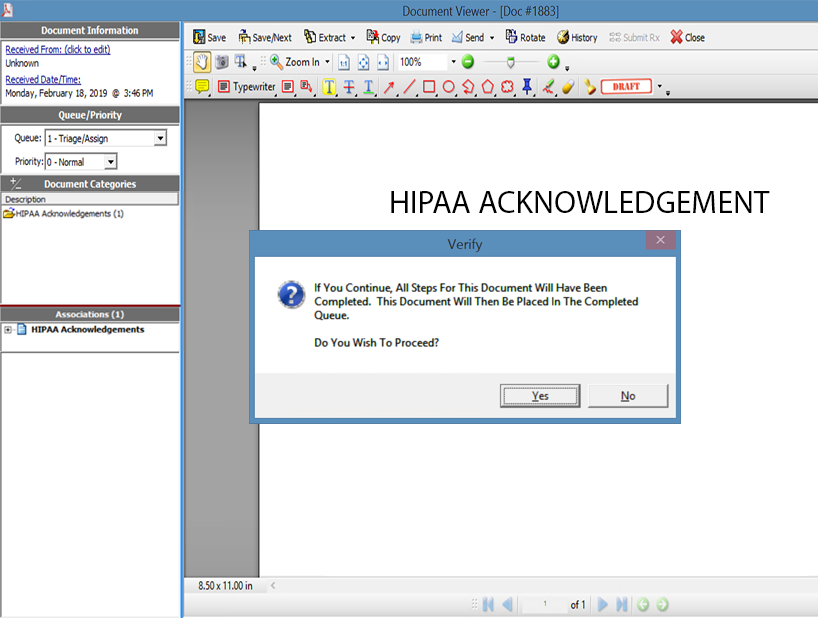Click No to cancel completing document
This screenshot has height=618, width=818.
click(627, 396)
